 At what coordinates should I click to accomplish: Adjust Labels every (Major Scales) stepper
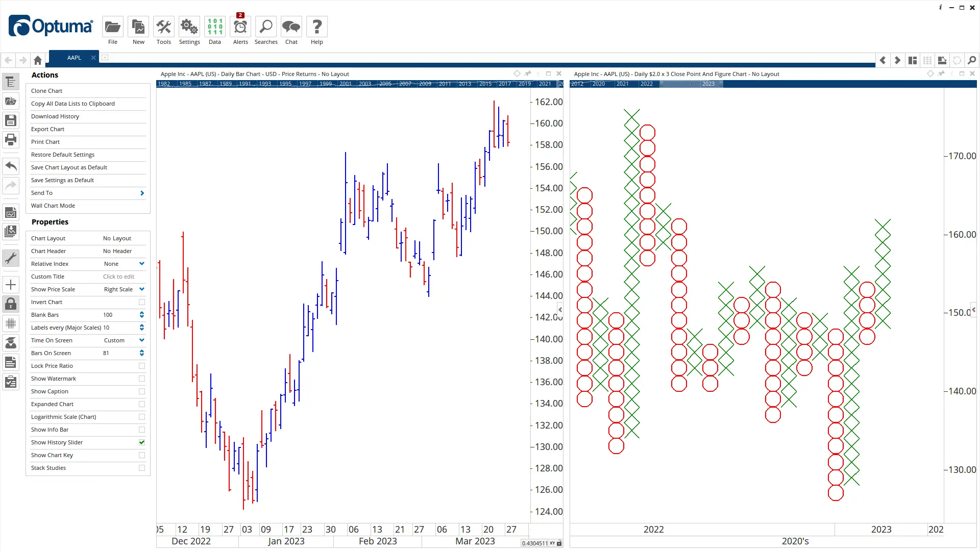pos(142,328)
